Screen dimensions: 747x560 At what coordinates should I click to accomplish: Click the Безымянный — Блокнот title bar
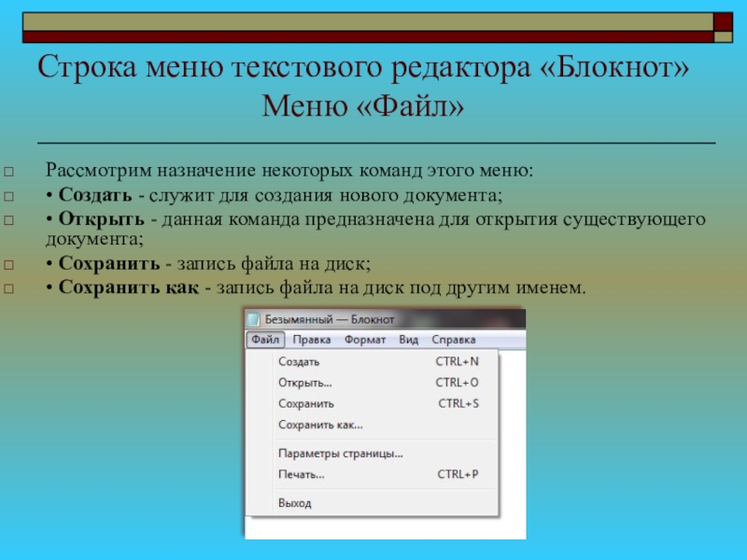[385, 319]
